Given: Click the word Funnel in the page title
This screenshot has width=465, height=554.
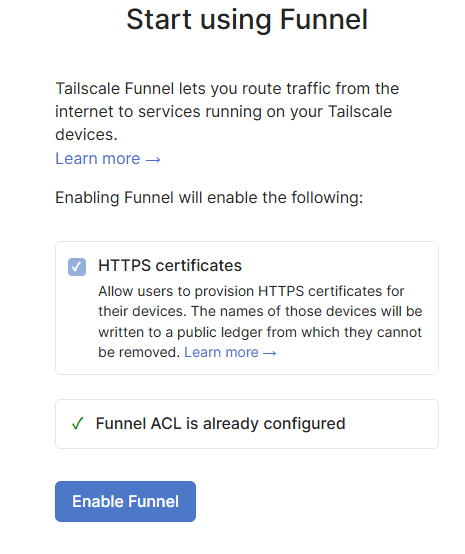Looking at the screenshot, I should pos(324,19).
